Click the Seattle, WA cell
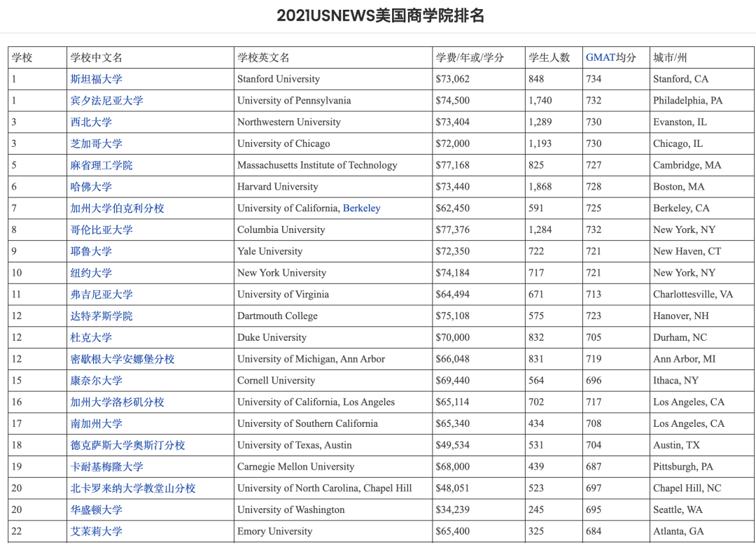The width and height of the screenshot is (756, 543). point(702,509)
